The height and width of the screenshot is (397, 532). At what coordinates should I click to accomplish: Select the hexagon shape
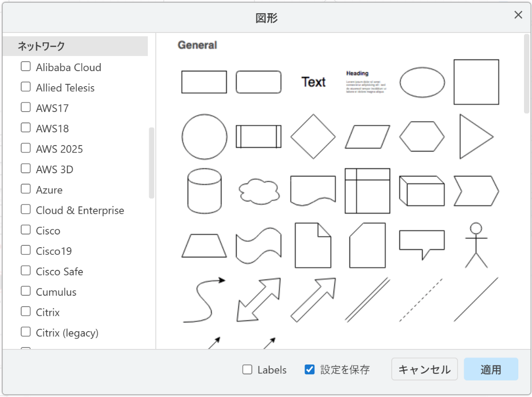click(422, 136)
